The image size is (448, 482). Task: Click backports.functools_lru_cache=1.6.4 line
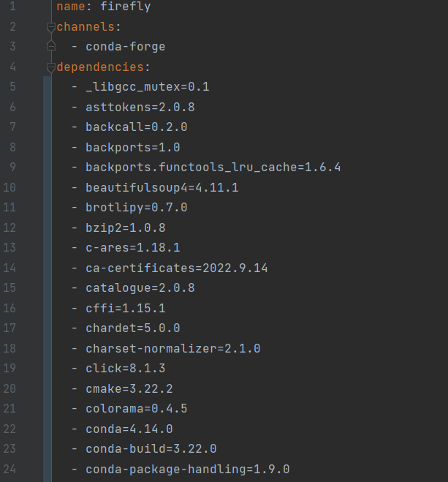pos(213,167)
